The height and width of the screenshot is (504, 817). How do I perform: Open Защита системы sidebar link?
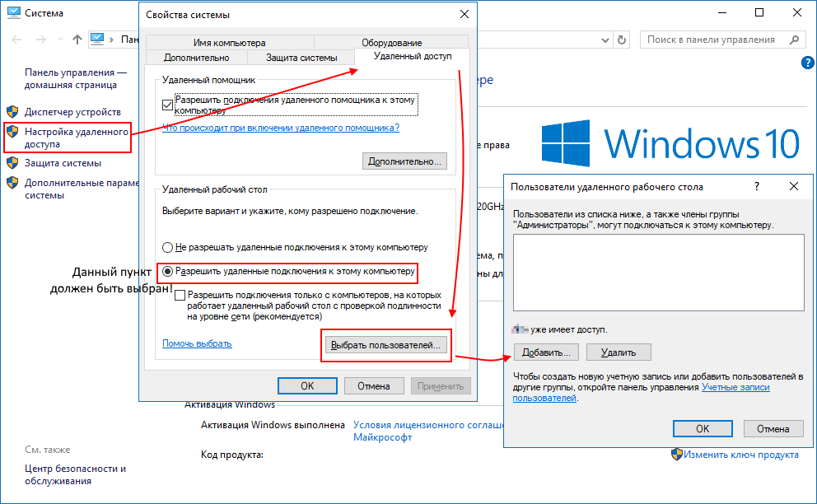(x=63, y=162)
